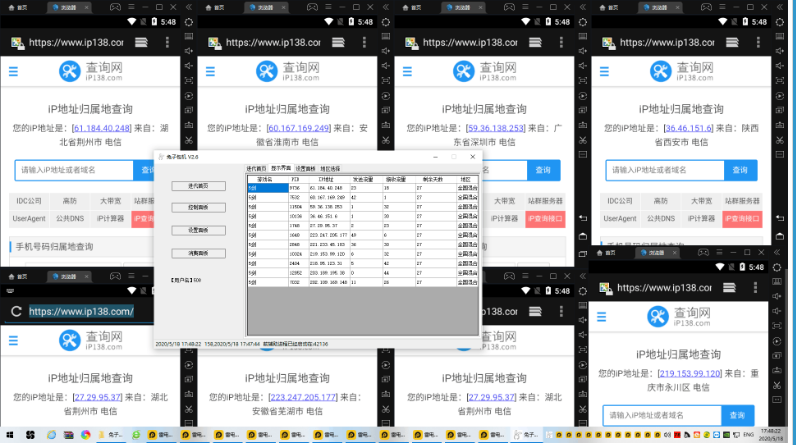Viewport: 796px width, 445px height.
Task: Click the PID column header in center table
Action: point(295,180)
